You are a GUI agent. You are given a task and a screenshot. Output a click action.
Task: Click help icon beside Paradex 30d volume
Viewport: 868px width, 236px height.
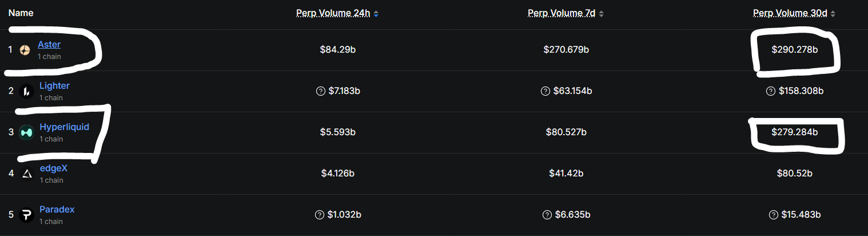point(773,215)
